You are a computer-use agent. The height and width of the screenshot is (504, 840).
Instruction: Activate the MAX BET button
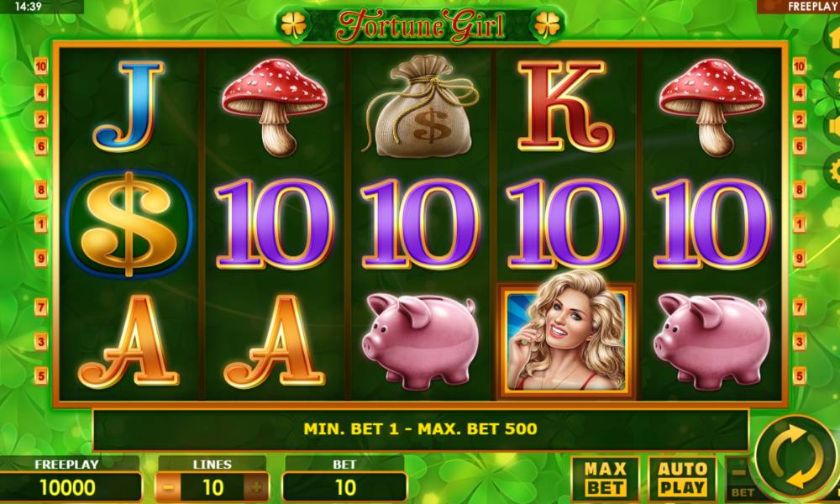coord(606,478)
